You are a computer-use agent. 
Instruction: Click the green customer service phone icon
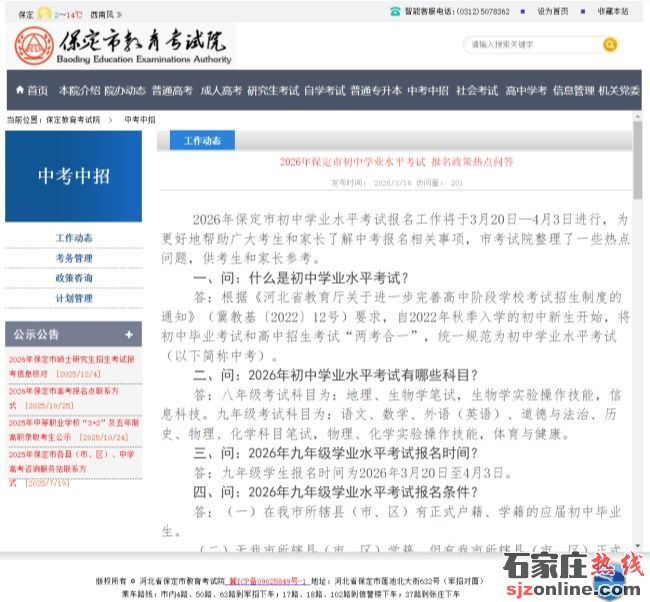[395, 11]
